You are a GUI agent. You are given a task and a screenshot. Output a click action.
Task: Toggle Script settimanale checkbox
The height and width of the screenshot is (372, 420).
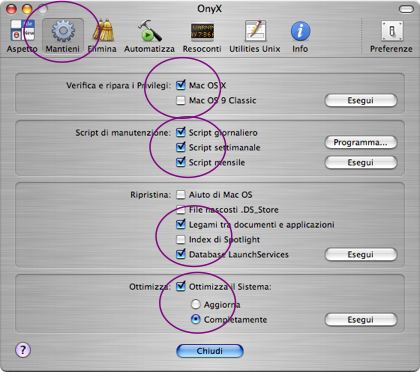click(x=181, y=147)
